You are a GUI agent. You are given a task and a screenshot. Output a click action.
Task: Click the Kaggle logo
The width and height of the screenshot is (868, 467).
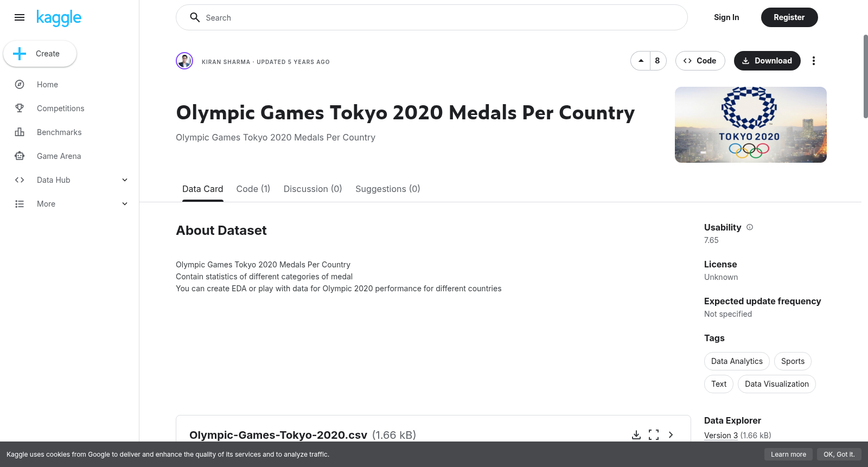[x=59, y=18]
